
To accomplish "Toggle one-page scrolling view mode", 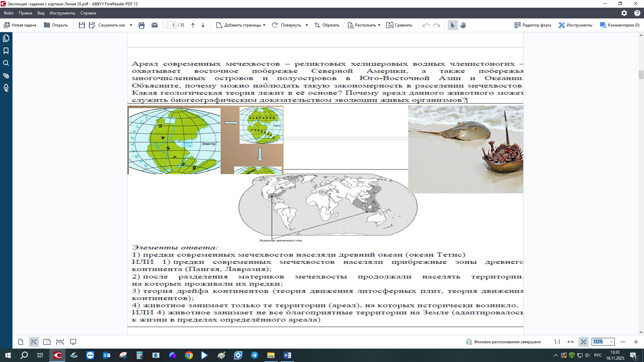I will point(34,342).
